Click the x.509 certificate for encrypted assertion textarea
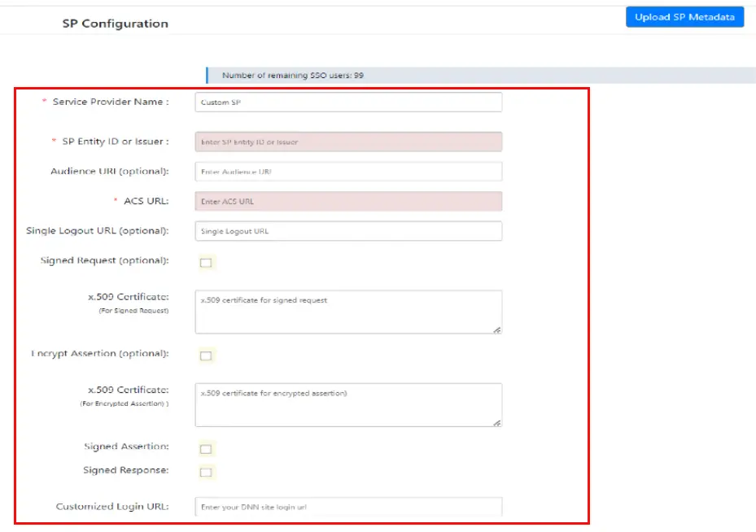The height and width of the screenshot is (532, 756). pos(348,405)
